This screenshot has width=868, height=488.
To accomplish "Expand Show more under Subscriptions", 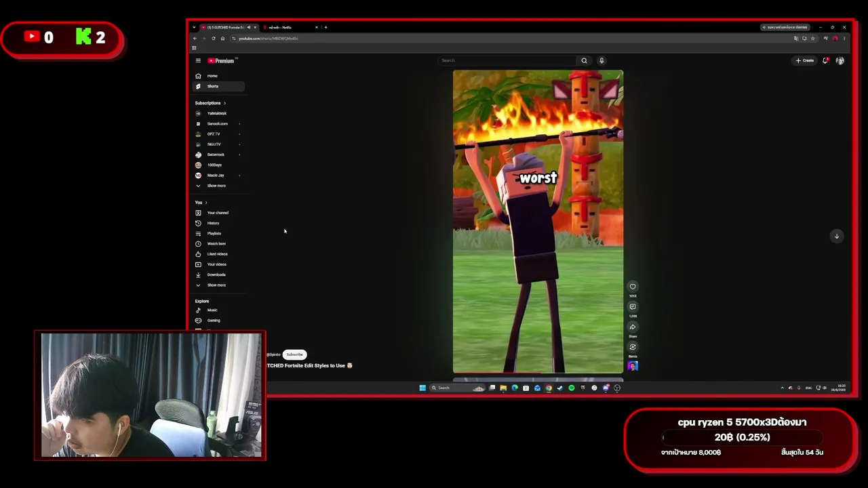I will tap(218, 186).
